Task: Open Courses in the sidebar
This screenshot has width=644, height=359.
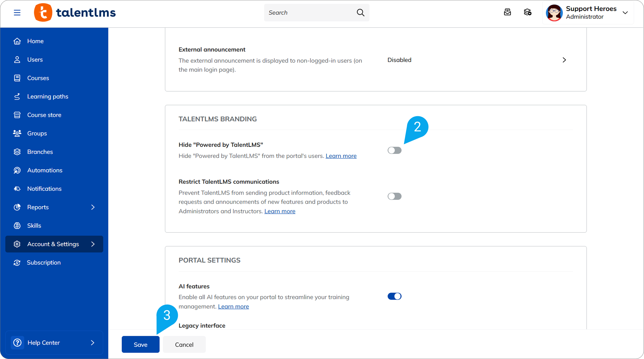Action: (38, 78)
